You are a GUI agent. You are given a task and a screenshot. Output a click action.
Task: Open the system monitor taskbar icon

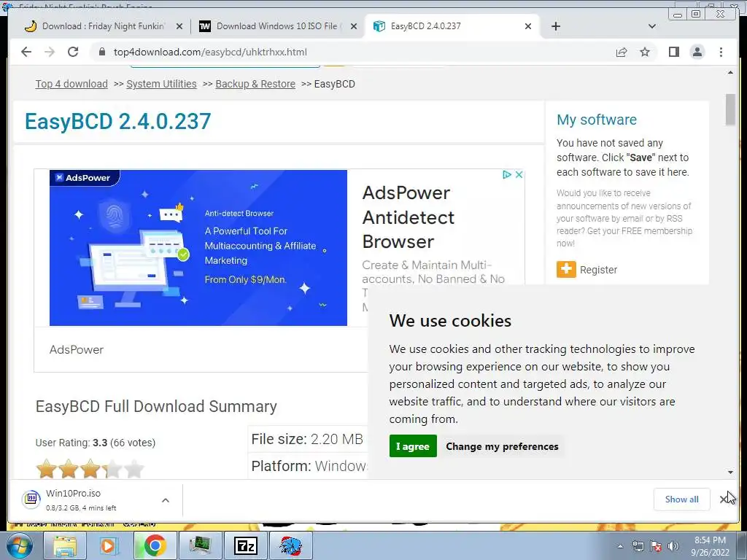(x=200, y=545)
